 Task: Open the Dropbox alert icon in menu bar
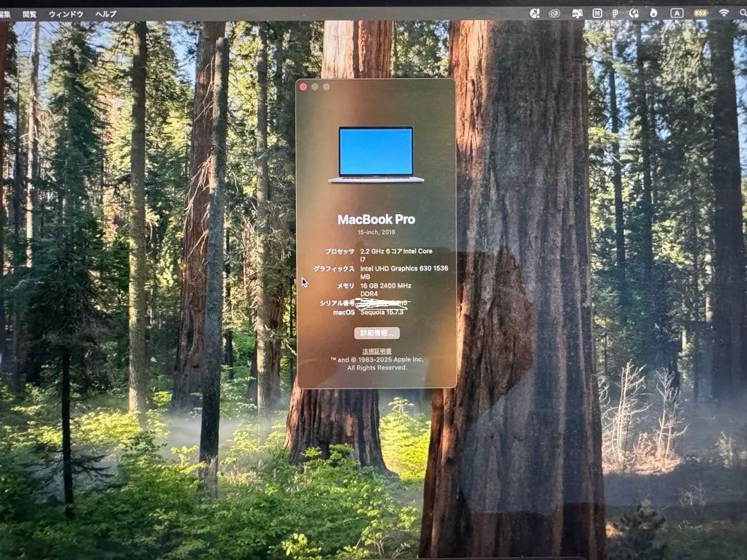(x=535, y=12)
